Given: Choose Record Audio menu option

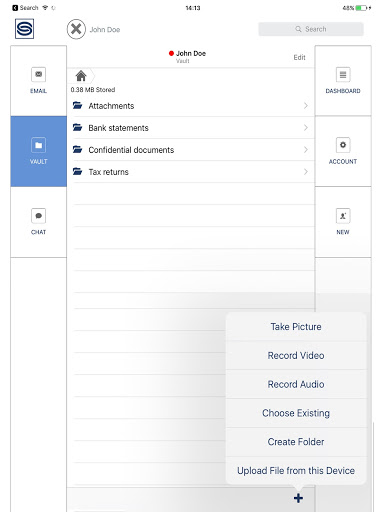Looking at the screenshot, I should [x=296, y=384].
